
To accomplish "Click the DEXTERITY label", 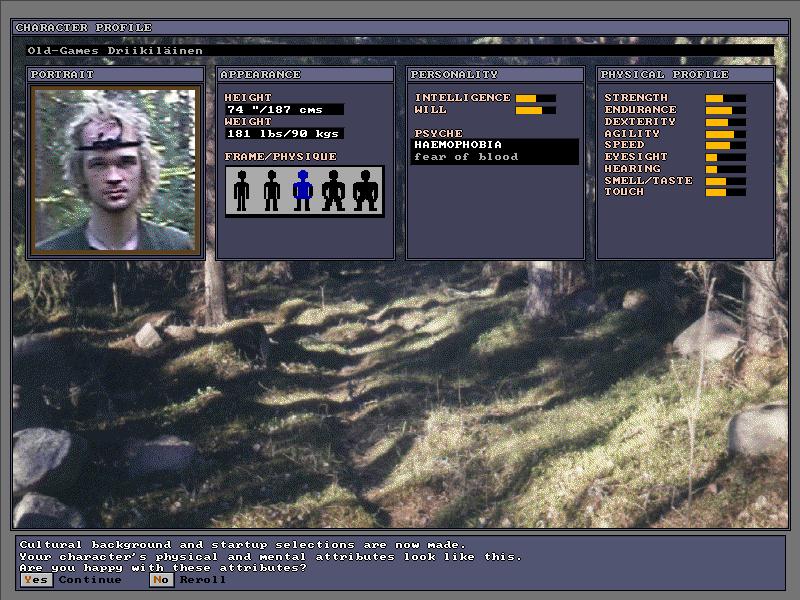I will click(x=640, y=121).
